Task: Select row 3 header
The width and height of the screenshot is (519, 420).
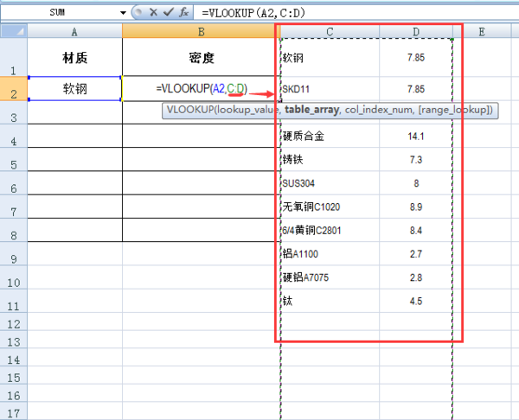Action: pos(14,112)
